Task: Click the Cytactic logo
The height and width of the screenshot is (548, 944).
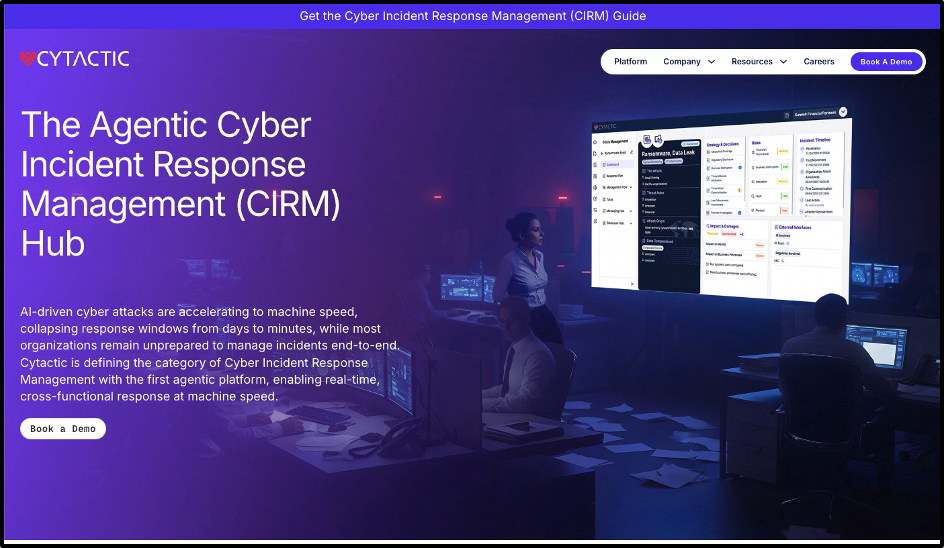Action: coord(75,58)
